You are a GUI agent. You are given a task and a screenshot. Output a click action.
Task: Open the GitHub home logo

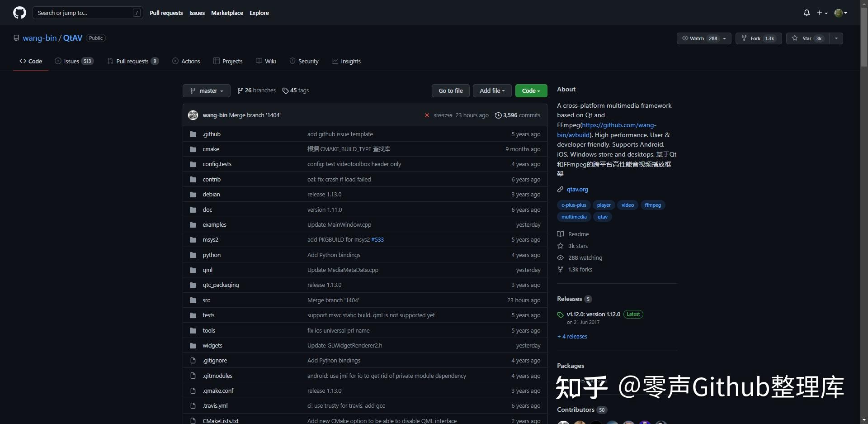[x=19, y=13]
